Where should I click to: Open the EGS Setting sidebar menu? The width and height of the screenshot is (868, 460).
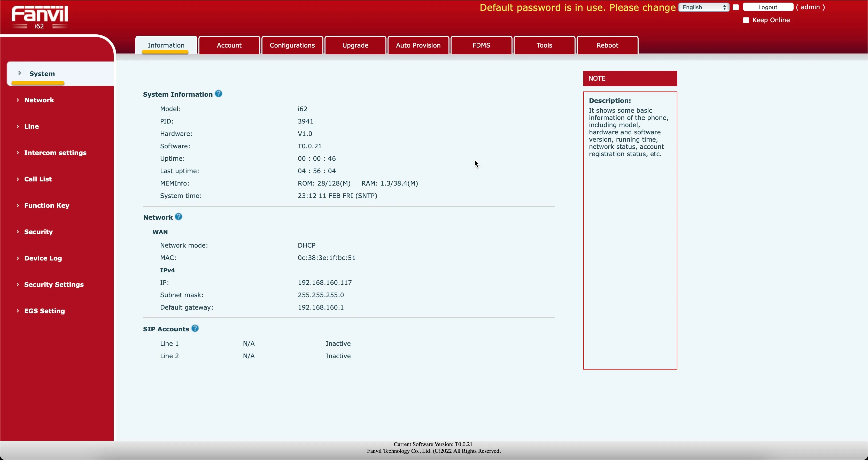click(x=44, y=311)
